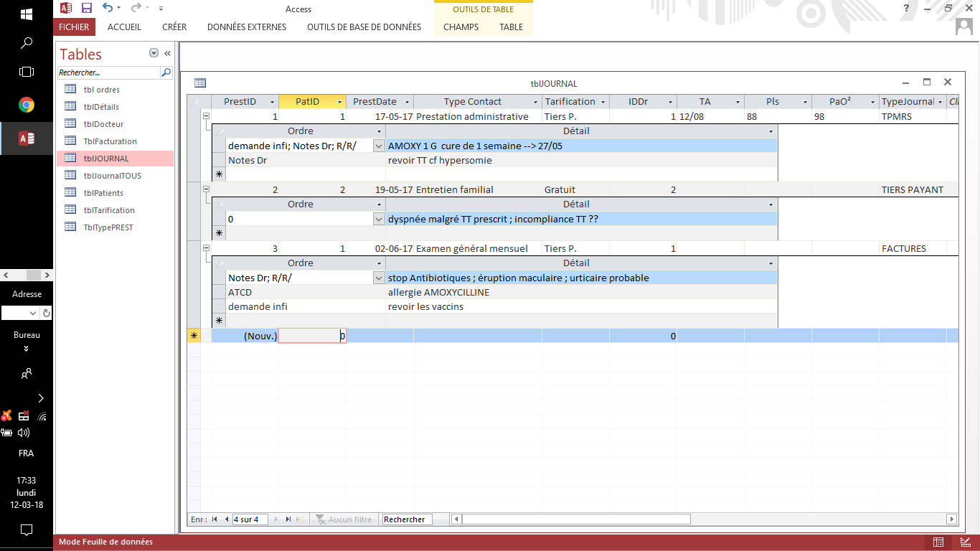Click the PrestID column header

tap(245, 102)
